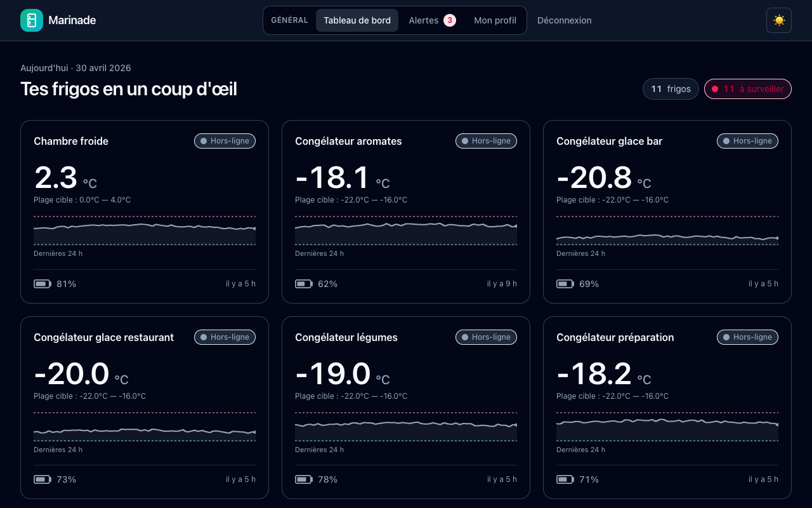The width and height of the screenshot is (812, 508).
Task: Click the Congélateur glace bar temperature chart
Action: (x=667, y=231)
